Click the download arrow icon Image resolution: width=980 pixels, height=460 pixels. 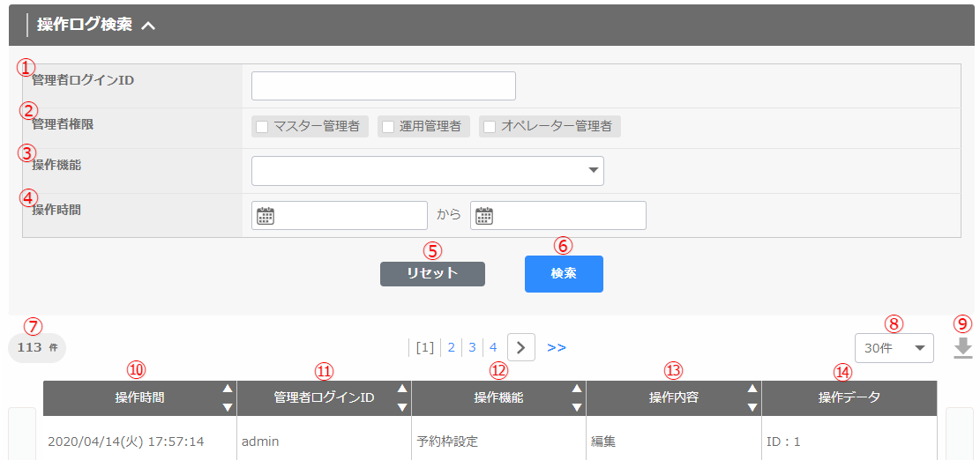963,349
